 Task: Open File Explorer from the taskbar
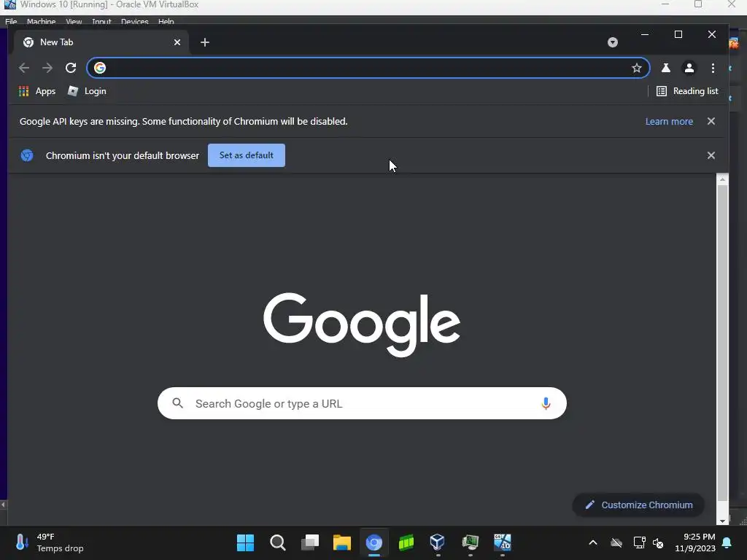tap(341, 542)
